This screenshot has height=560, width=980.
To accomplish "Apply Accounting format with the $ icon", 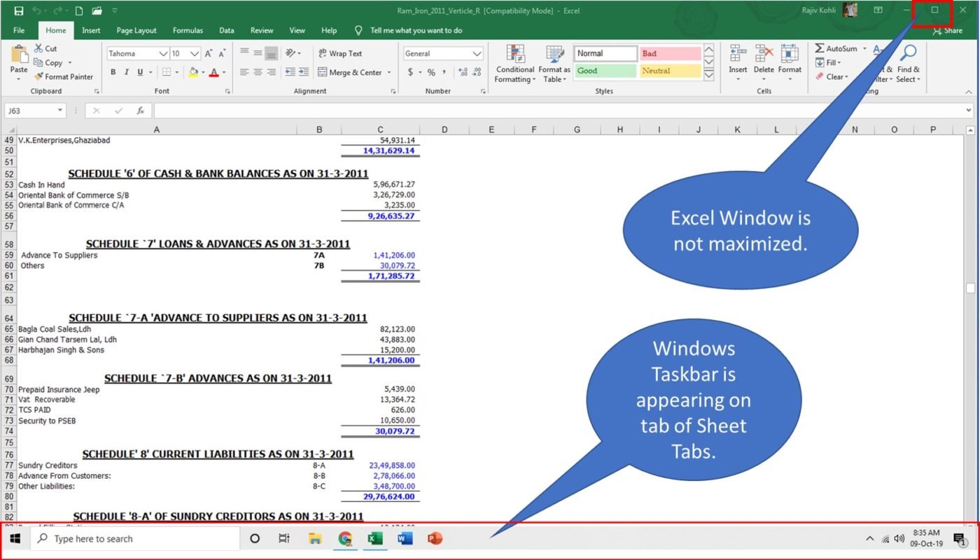I will [410, 72].
